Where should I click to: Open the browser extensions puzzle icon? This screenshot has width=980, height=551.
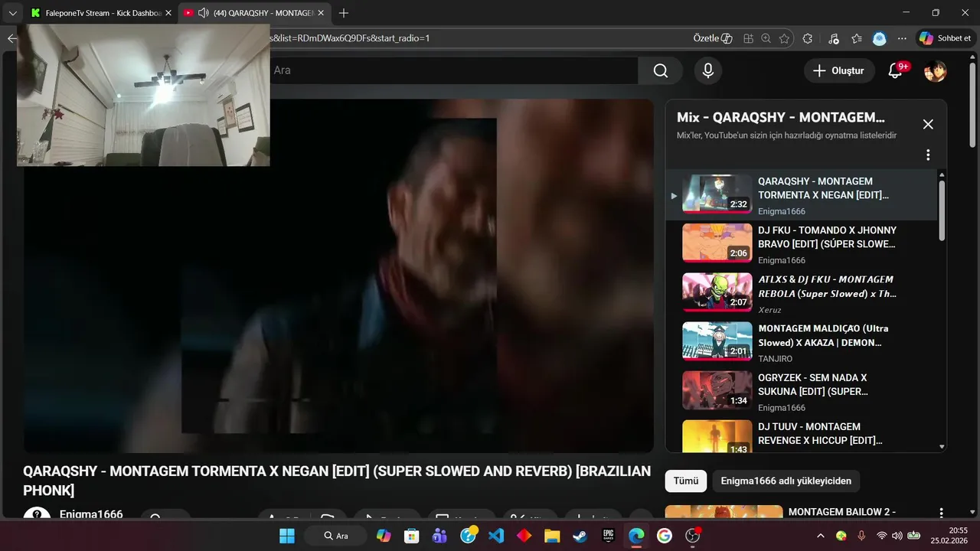coord(808,38)
